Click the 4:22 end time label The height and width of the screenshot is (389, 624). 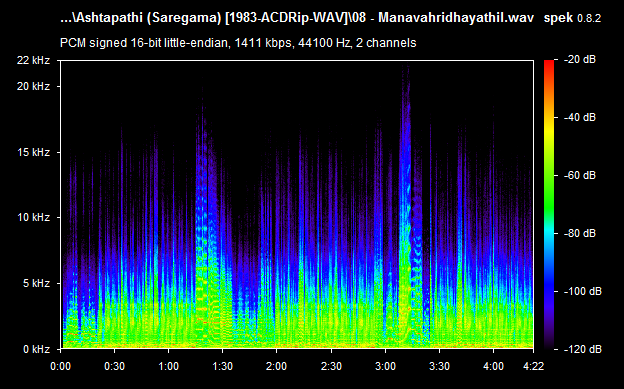[x=533, y=366]
